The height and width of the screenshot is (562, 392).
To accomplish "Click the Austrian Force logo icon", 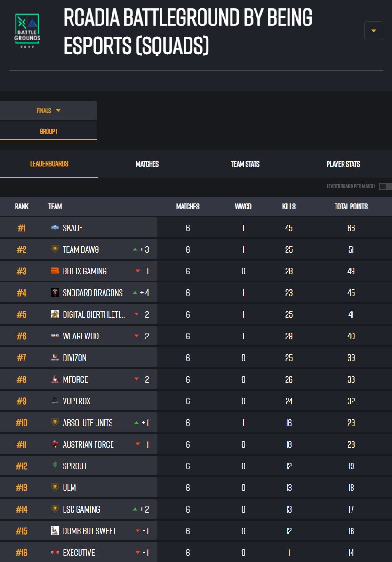I will coord(55,444).
